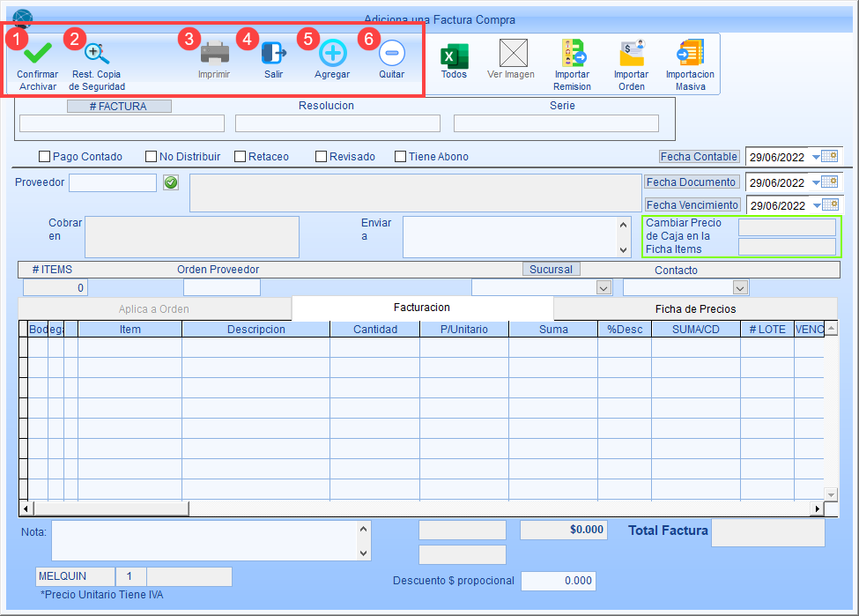Remove a row with the Quitar minus icon

coord(392,53)
